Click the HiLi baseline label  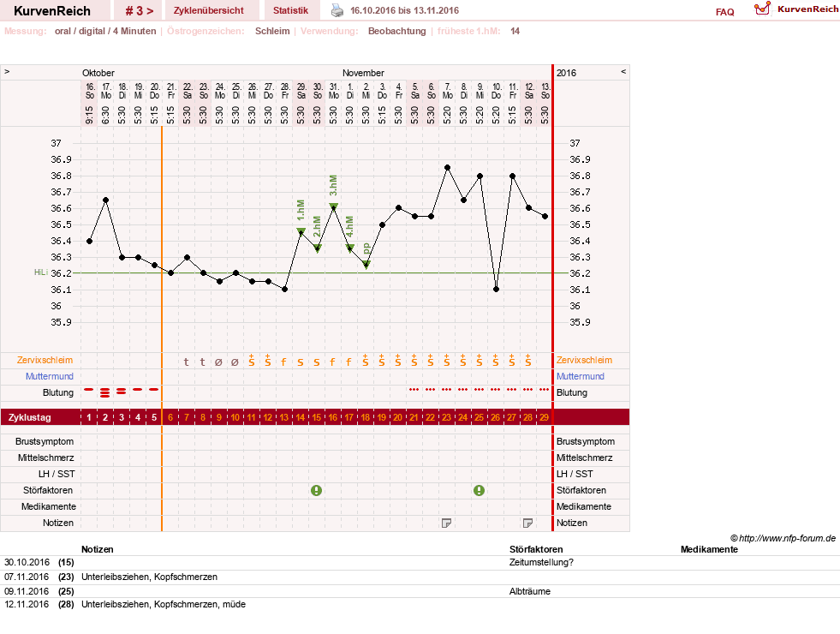click(41, 272)
